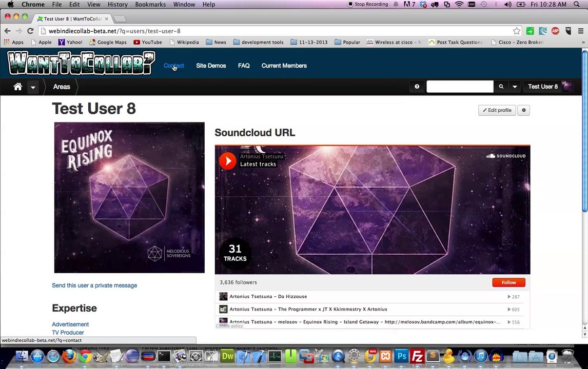This screenshot has width=588, height=369.
Task: Open FileZilla from the dock
Action: [417, 356]
